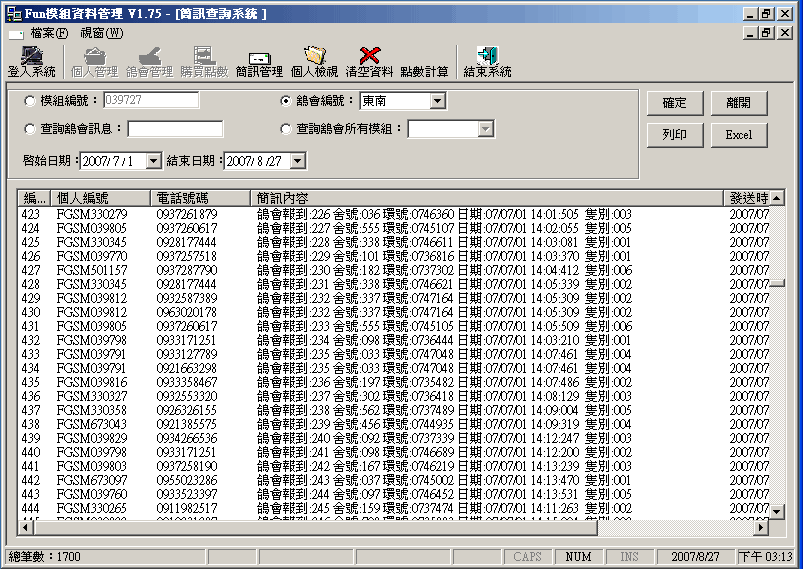Click the 購買點數 toolbar icon
The width and height of the screenshot is (803, 569).
pos(204,61)
